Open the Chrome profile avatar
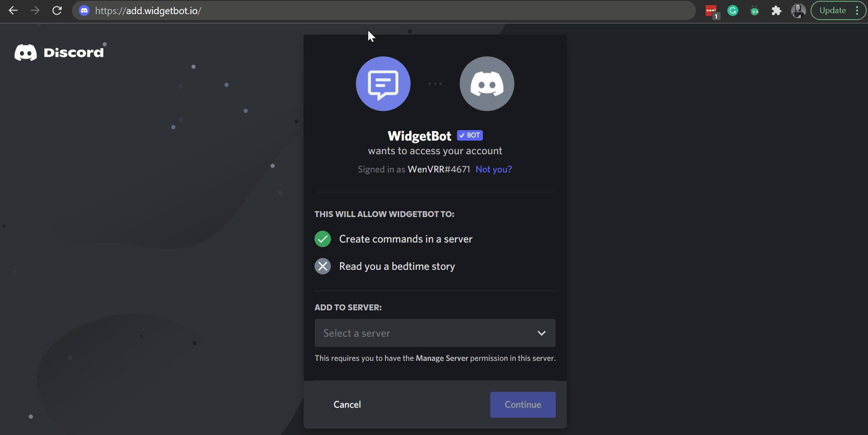Viewport: 868px width, 435px height. point(798,10)
